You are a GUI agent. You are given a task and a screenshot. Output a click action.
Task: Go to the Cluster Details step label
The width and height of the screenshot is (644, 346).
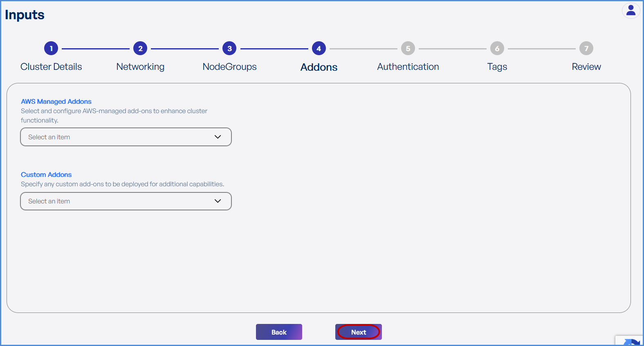click(x=51, y=67)
